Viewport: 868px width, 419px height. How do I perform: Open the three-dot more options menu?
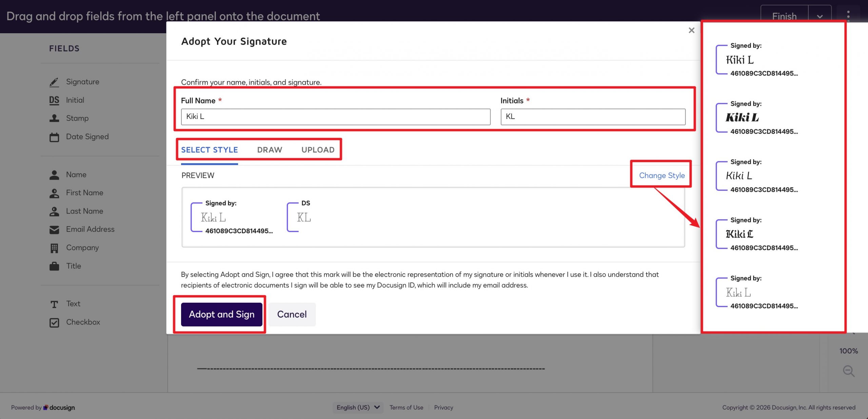pyautogui.click(x=848, y=16)
